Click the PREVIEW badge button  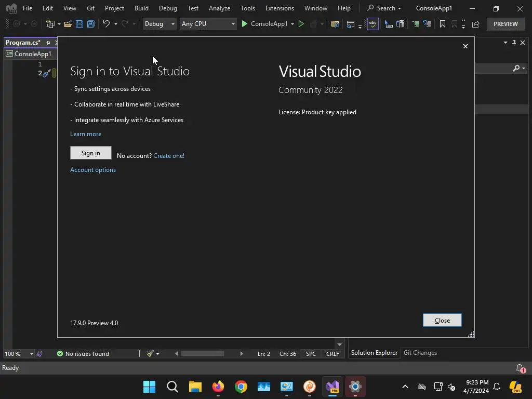(506, 24)
